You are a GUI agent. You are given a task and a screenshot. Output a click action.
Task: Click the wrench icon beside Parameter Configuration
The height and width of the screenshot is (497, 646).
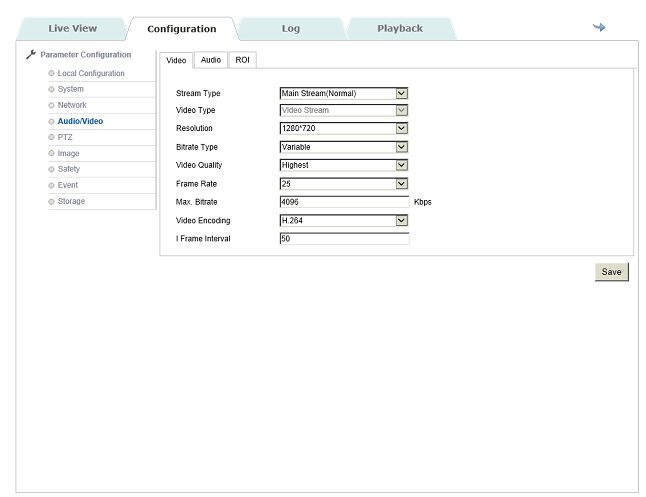point(30,55)
